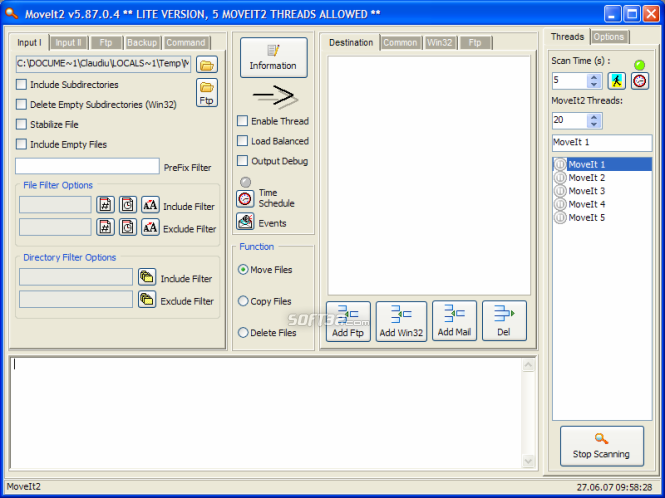This screenshot has height=498, width=665.
Task: Click the Include Filter file date icon
Action: click(128, 205)
